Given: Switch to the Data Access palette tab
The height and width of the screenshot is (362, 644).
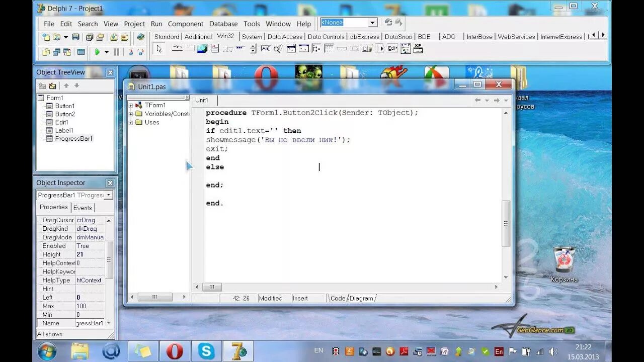Looking at the screenshot, I should click(x=285, y=37).
